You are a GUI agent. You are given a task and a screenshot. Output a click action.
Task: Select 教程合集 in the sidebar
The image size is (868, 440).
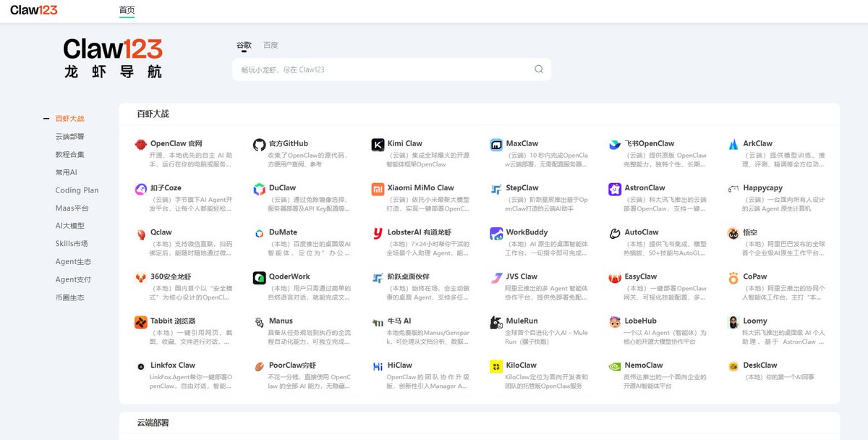tap(69, 154)
